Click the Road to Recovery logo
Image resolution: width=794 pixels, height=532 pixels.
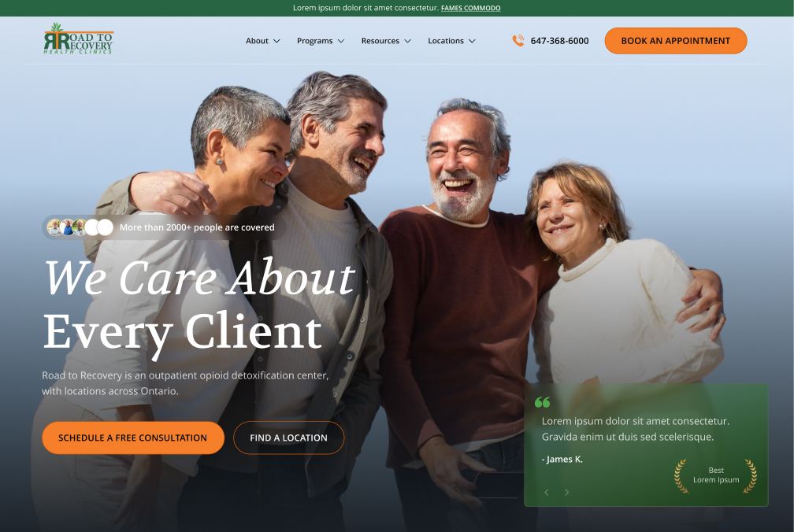click(79, 39)
